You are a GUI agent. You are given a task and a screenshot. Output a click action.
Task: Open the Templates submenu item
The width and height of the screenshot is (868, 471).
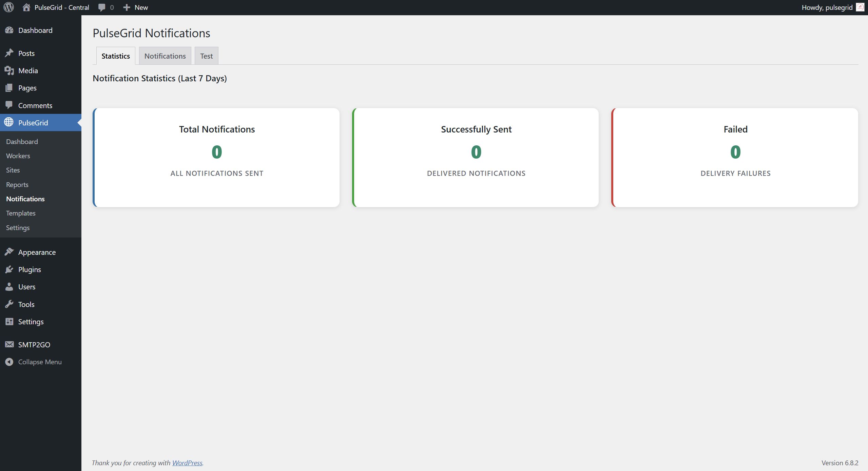[21, 213]
